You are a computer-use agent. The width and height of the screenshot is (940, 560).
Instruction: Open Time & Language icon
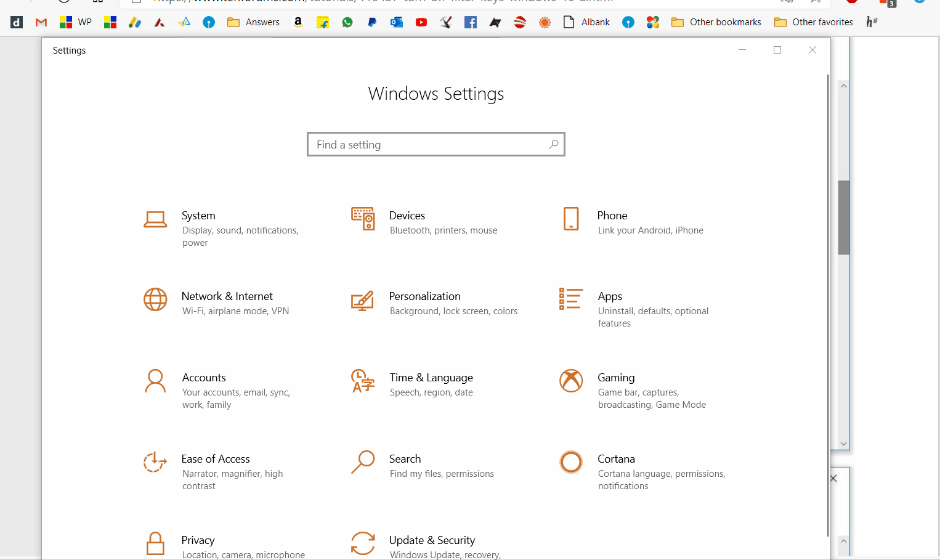point(363,381)
